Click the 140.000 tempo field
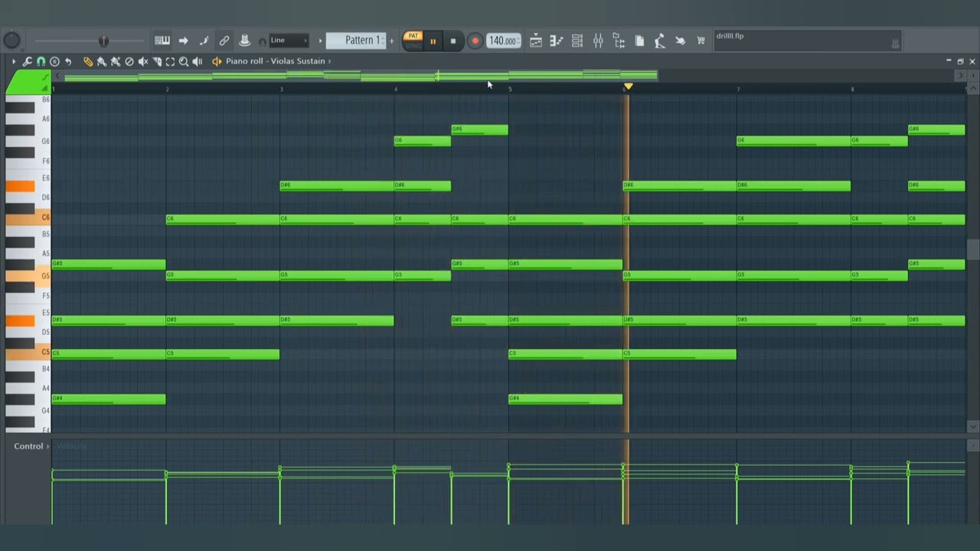980x551 pixels. point(503,41)
